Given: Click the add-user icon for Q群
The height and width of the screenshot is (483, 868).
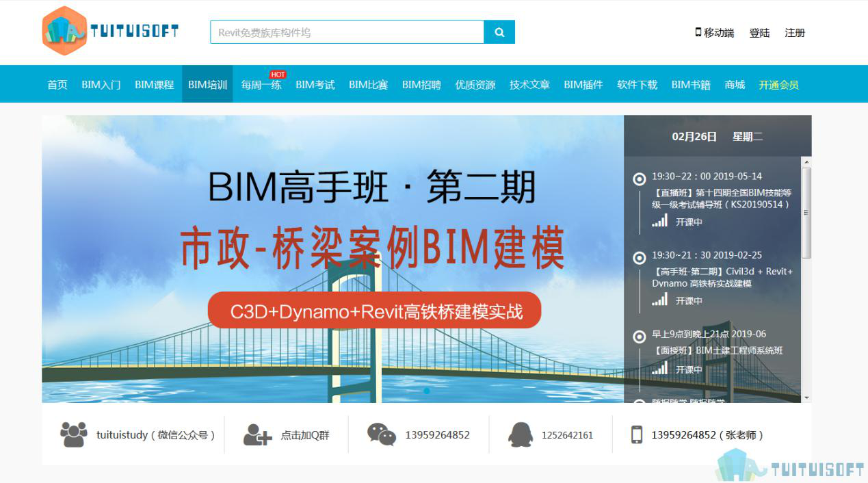Looking at the screenshot, I should click(257, 434).
